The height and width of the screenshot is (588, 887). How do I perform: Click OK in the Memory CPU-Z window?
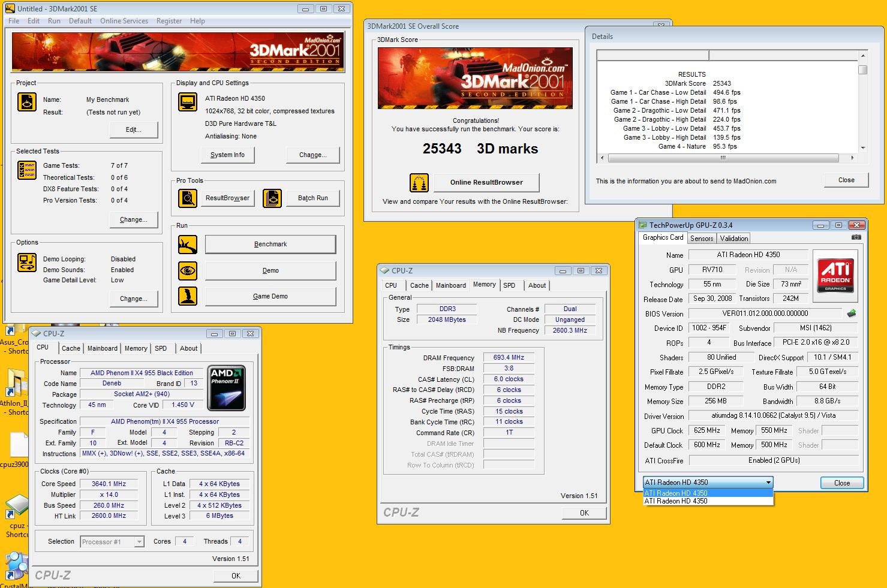pos(584,513)
